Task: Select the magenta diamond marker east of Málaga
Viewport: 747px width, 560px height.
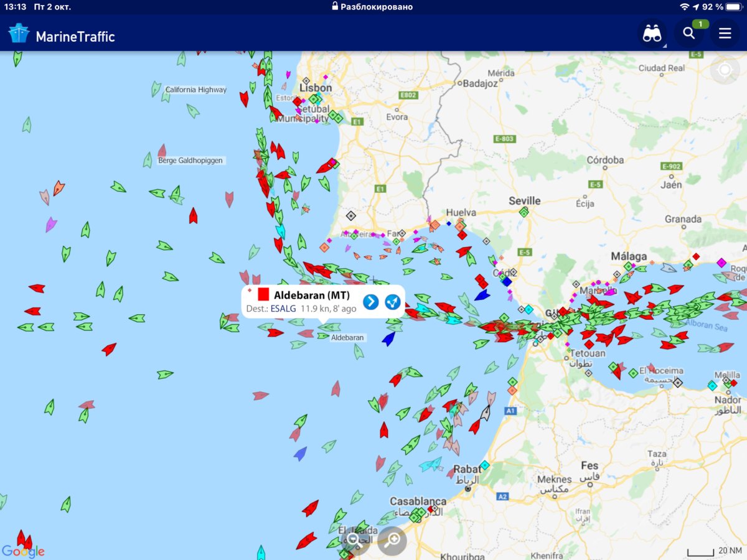Action: tap(721, 263)
